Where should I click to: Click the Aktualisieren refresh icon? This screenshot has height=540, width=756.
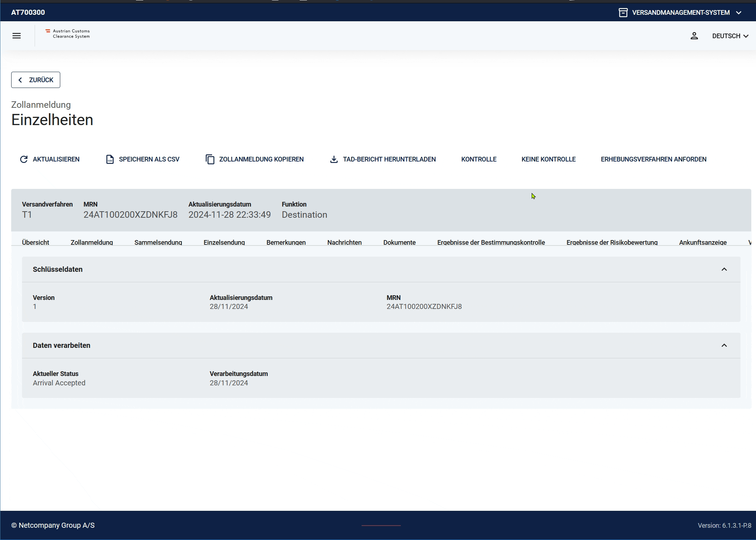click(x=24, y=159)
